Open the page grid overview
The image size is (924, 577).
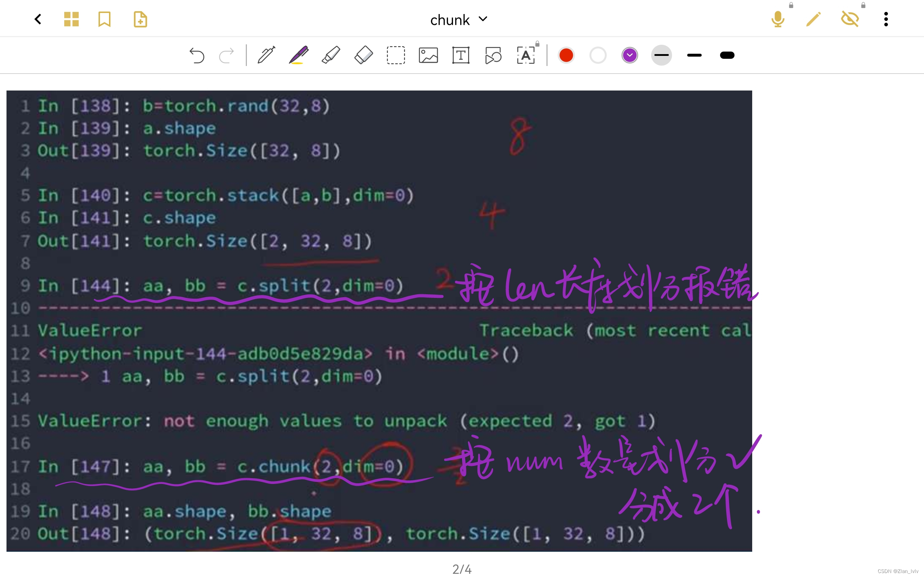(x=71, y=19)
